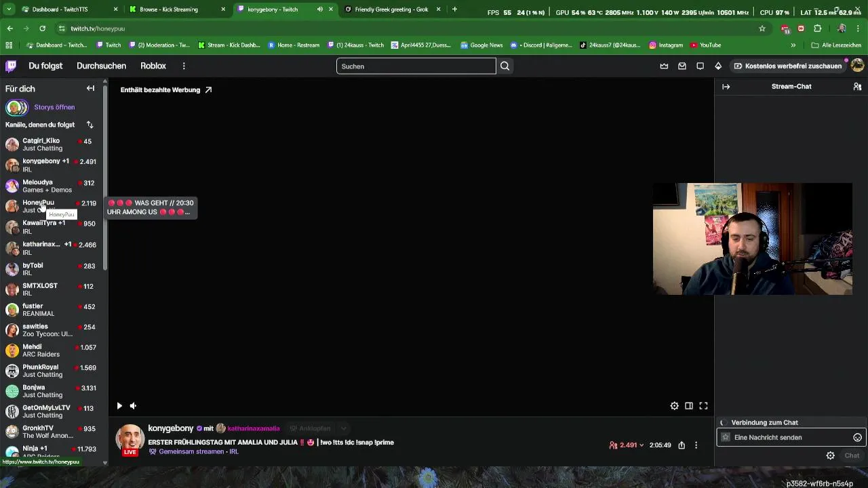The image size is (868, 488).
Task: Open the Chrome tab search dropdown arrow
Action: coord(9,9)
